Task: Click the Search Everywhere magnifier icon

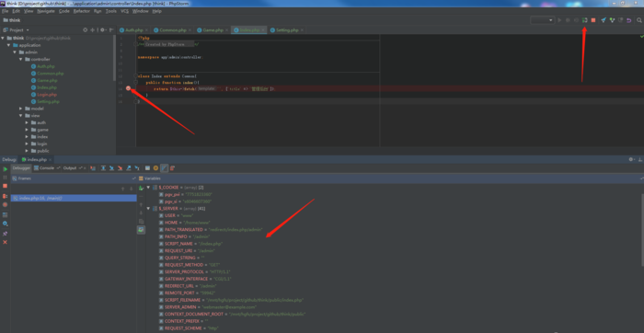Action: pos(639,20)
